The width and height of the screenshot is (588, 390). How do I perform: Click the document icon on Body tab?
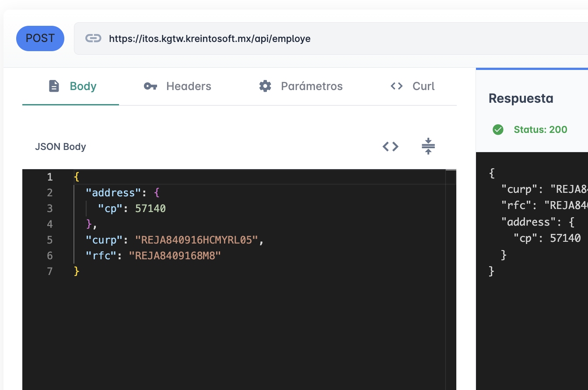[x=54, y=86]
